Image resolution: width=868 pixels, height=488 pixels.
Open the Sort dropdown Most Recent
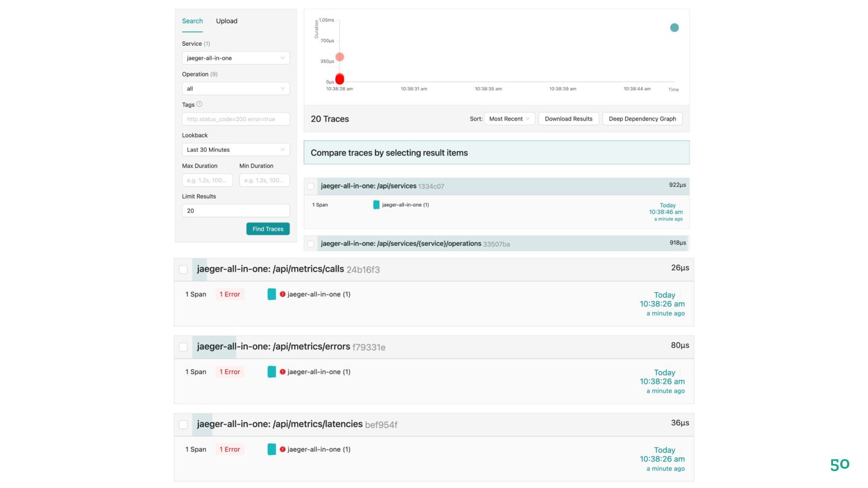click(x=509, y=119)
